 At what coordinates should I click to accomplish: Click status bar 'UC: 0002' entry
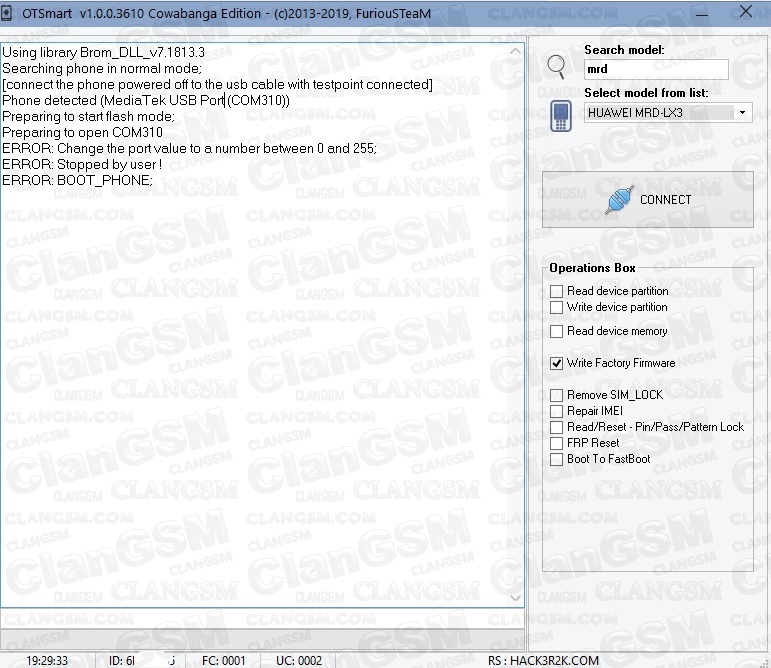point(299,661)
